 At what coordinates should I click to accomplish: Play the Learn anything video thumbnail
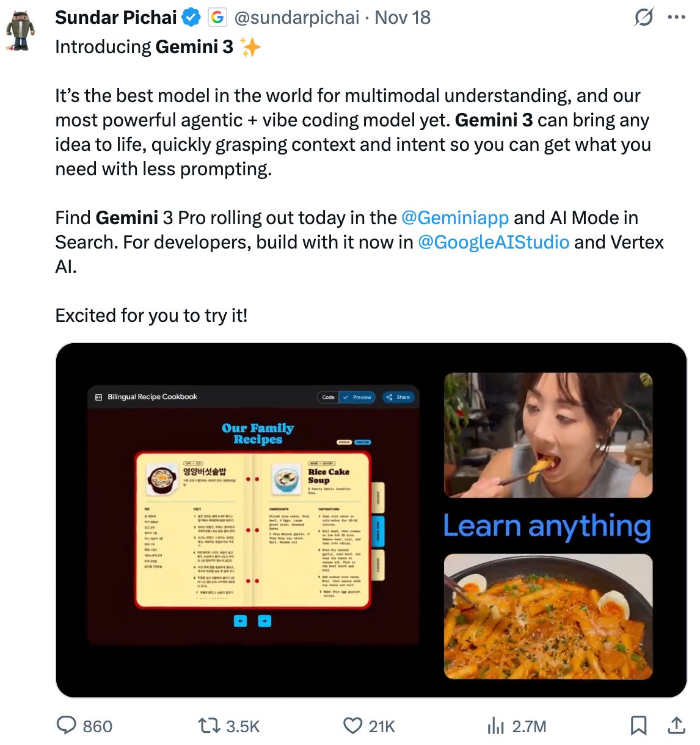pos(371,520)
